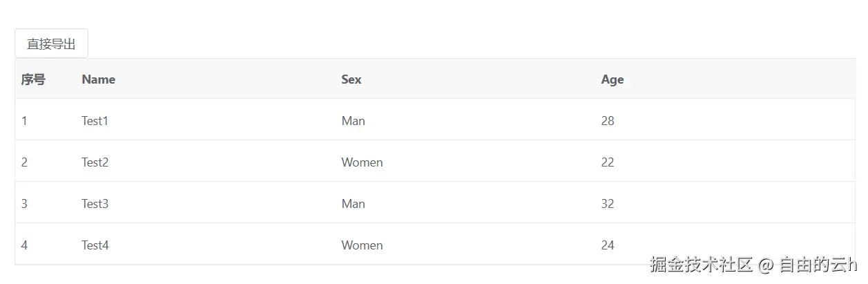
Task: Click the Man cell in row 1
Action: tap(353, 121)
